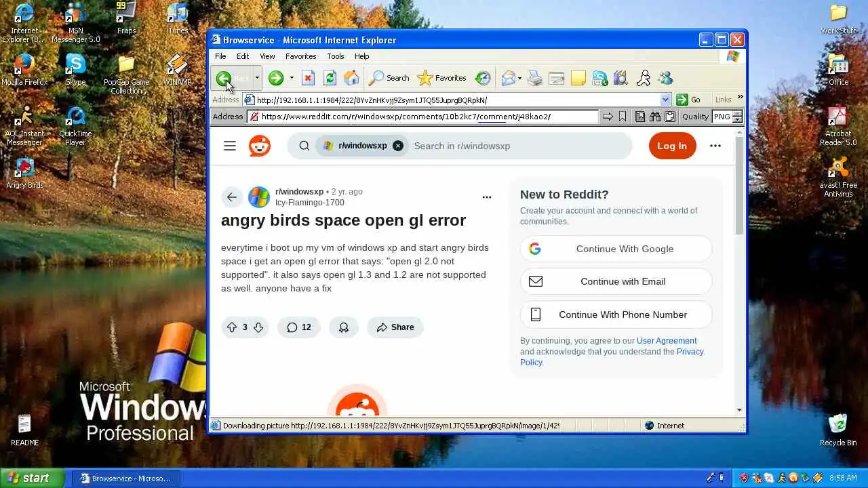Select the WINAMP desktop icon

tap(177, 70)
